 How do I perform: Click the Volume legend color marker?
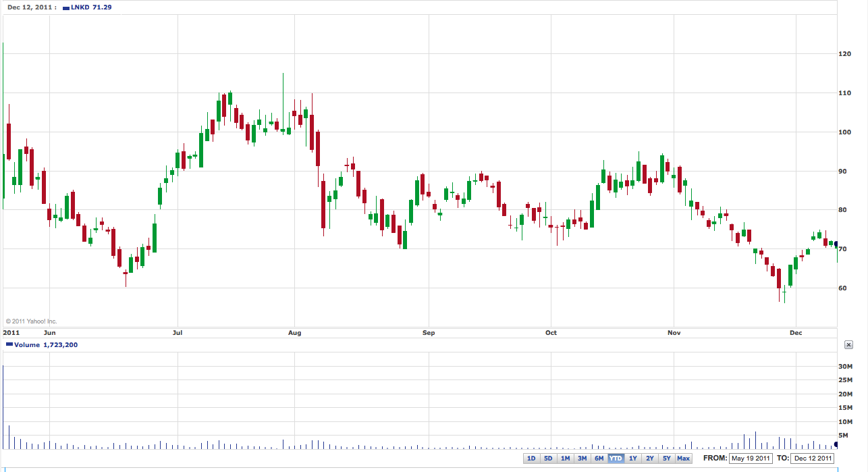(9, 345)
